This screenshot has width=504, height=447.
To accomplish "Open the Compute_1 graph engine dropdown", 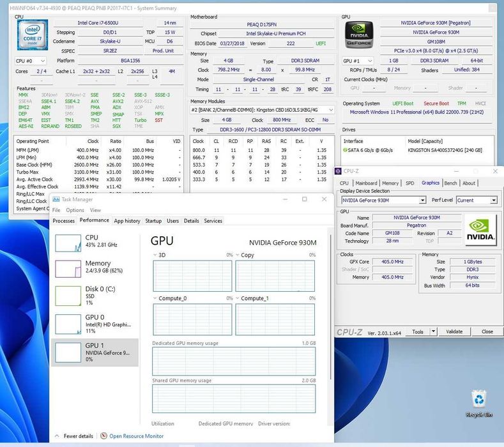I will coord(238,298).
